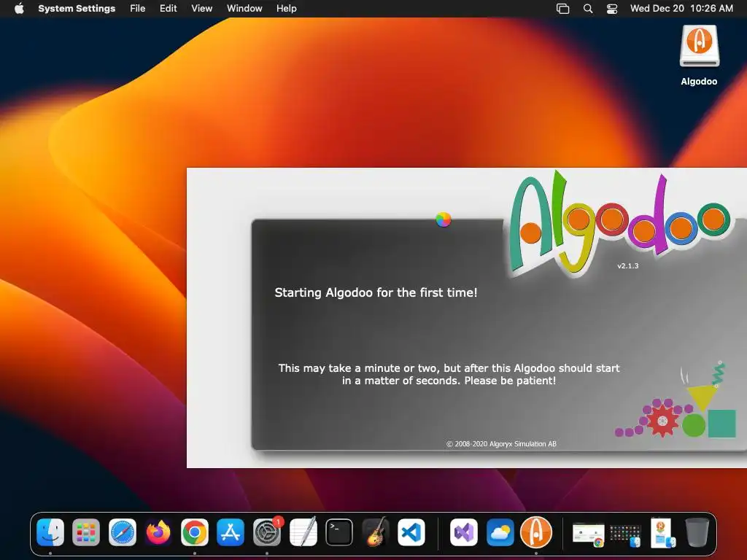Click the Algoryx Simulation AB copyright text
The height and width of the screenshot is (560, 747).
[501, 444]
